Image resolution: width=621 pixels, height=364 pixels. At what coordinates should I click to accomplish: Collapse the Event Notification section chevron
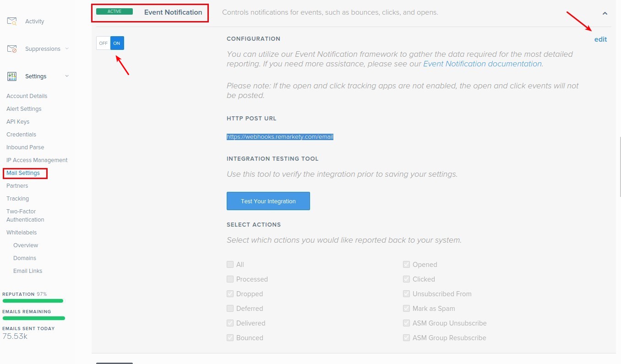[x=605, y=13]
